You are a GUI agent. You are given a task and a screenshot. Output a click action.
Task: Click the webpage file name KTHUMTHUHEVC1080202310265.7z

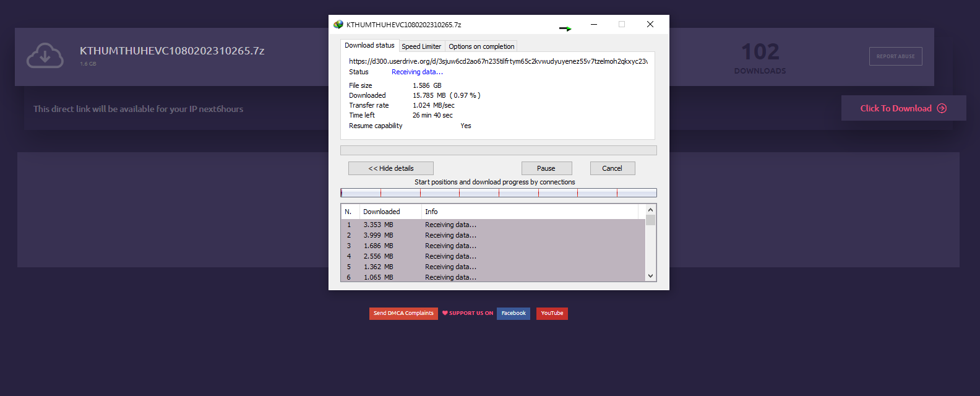pyautogui.click(x=172, y=51)
